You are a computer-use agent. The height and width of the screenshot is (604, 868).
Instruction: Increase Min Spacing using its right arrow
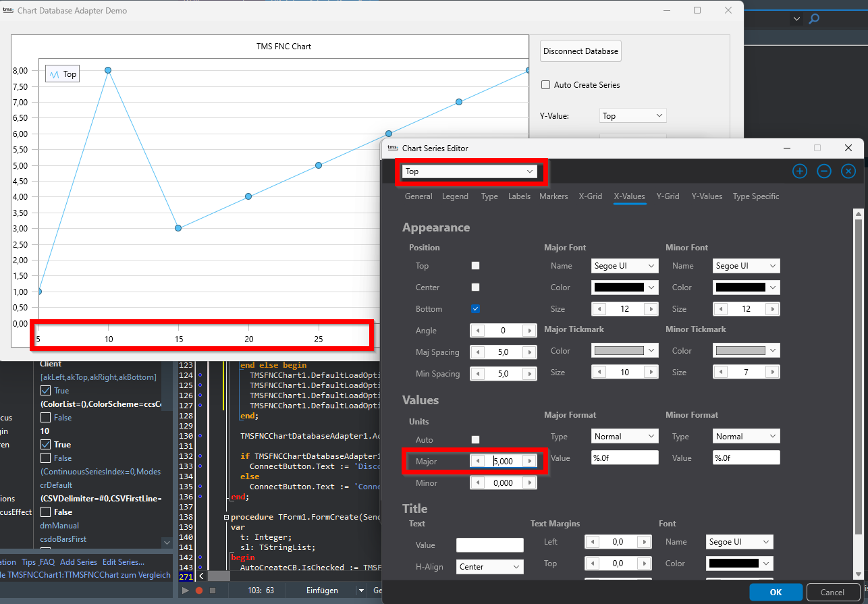coord(530,374)
